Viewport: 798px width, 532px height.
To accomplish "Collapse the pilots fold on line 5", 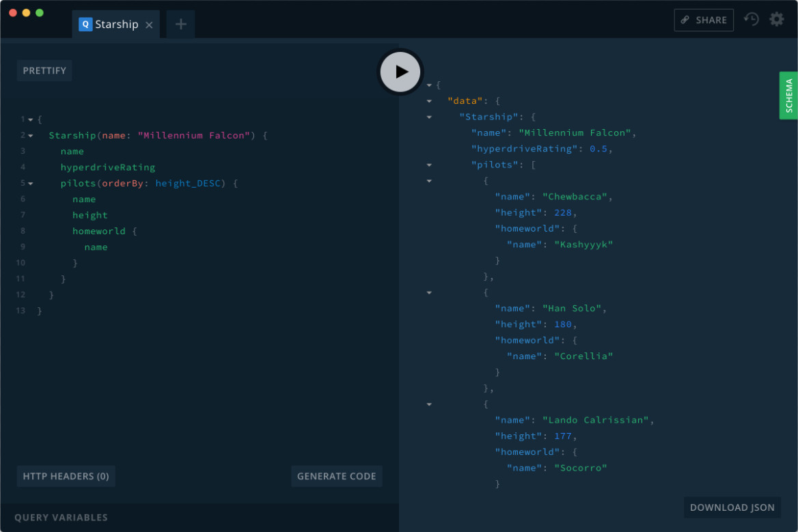I will tap(31, 184).
